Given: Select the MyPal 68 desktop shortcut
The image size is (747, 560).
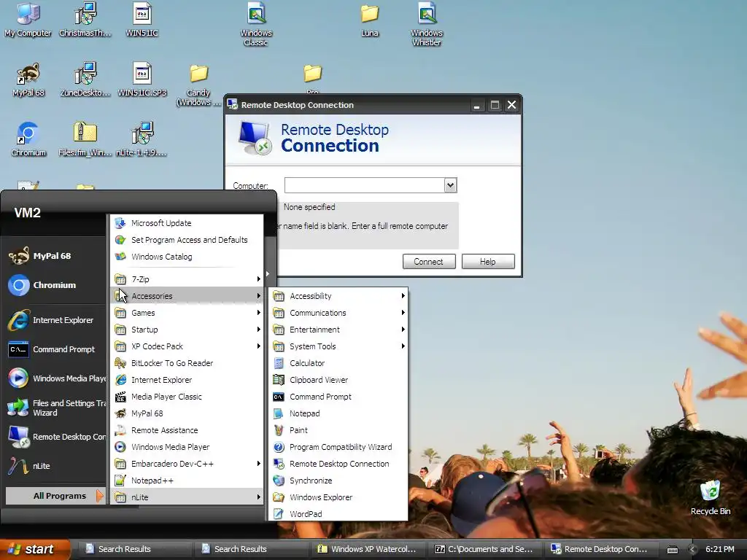Looking at the screenshot, I should click(x=28, y=79).
